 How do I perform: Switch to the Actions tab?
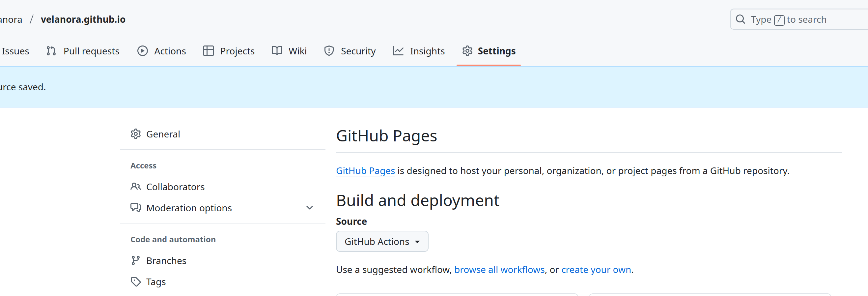[x=162, y=51]
